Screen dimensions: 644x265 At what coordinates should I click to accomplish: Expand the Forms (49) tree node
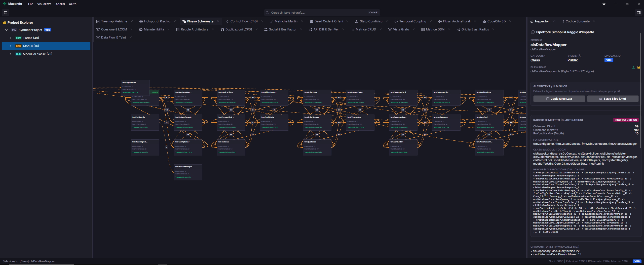(10, 38)
